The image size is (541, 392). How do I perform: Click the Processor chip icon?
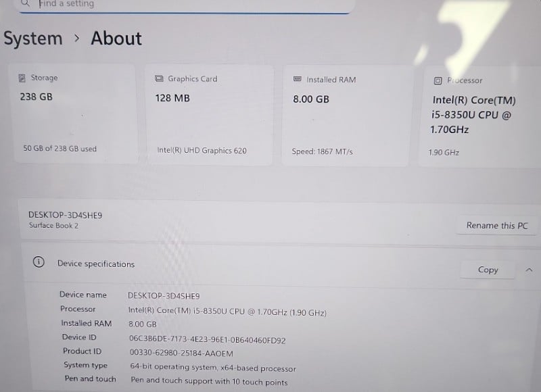(438, 80)
